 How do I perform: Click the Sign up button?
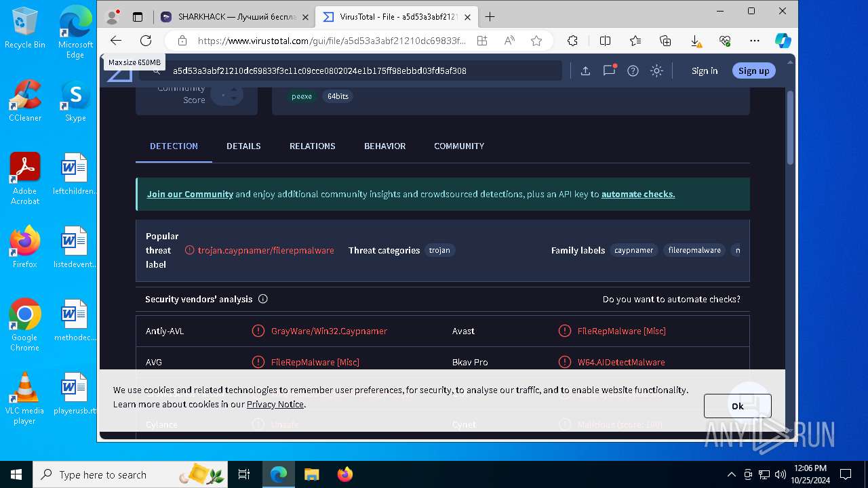[x=753, y=70]
